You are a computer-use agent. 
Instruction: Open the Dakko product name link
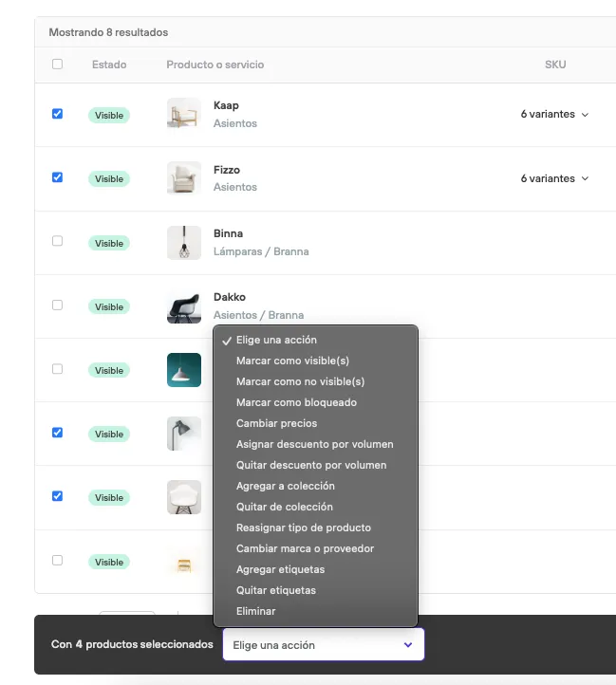tap(230, 297)
